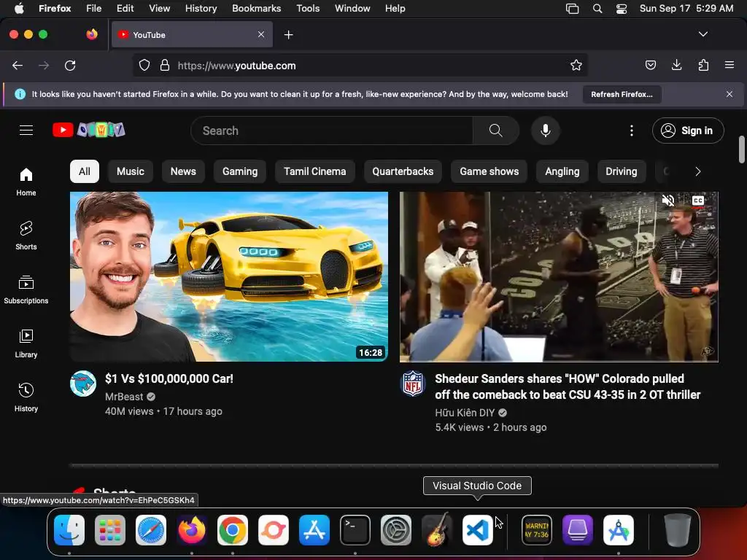Open the Hữu Kiên DIY channel link
The image size is (747, 560).
point(465,413)
